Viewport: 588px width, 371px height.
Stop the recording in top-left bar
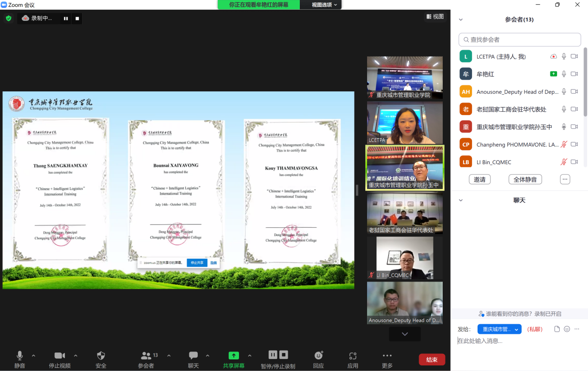click(x=77, y=19)
